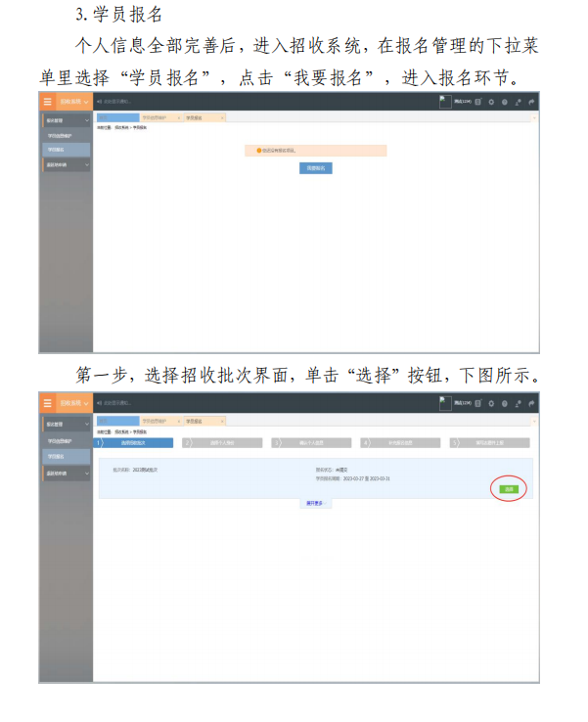Open settings gear icon in lower screenshot
588x722 pixels.
click(491, 404)
